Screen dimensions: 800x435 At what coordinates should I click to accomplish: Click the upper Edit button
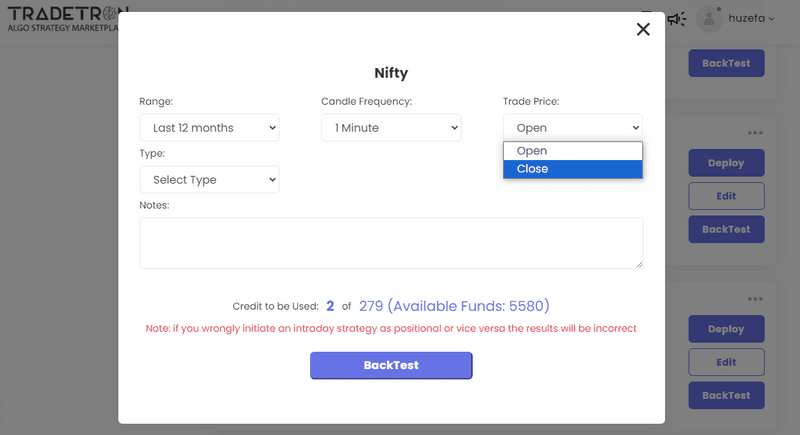coord(726,196)
